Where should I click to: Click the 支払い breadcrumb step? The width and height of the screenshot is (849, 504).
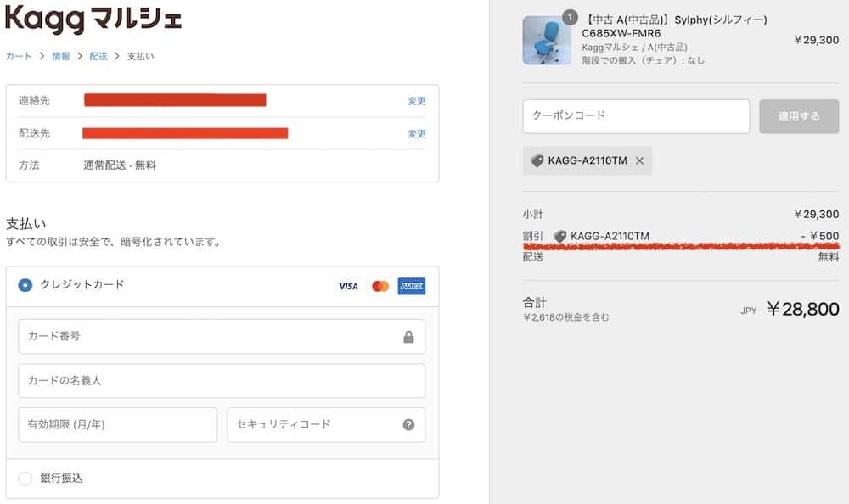[140, 56]
